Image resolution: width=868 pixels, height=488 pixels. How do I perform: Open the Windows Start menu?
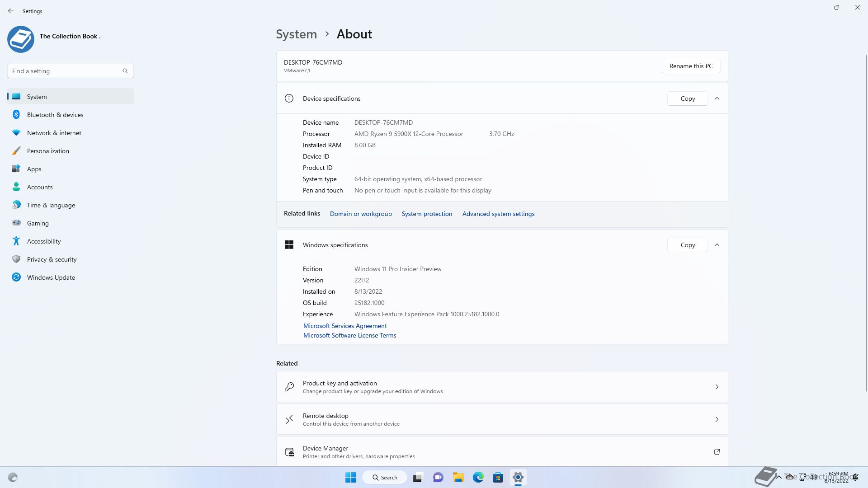pyautogui.click(x=350, y=477)
